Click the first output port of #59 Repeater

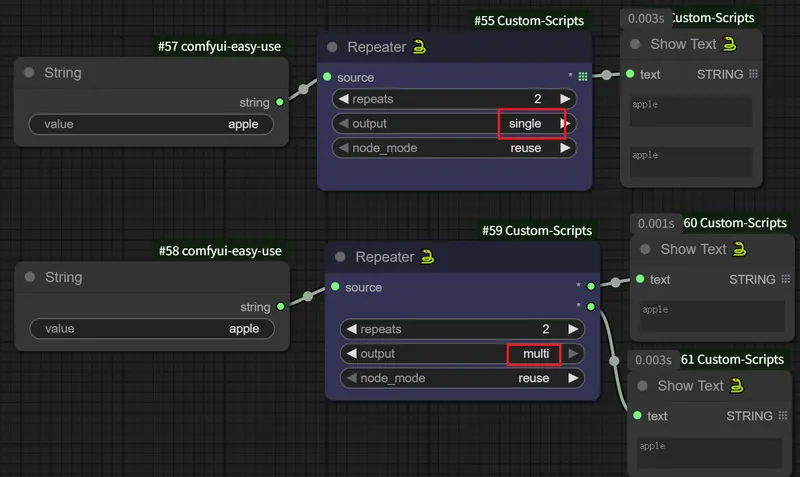(x=591, y=286)
